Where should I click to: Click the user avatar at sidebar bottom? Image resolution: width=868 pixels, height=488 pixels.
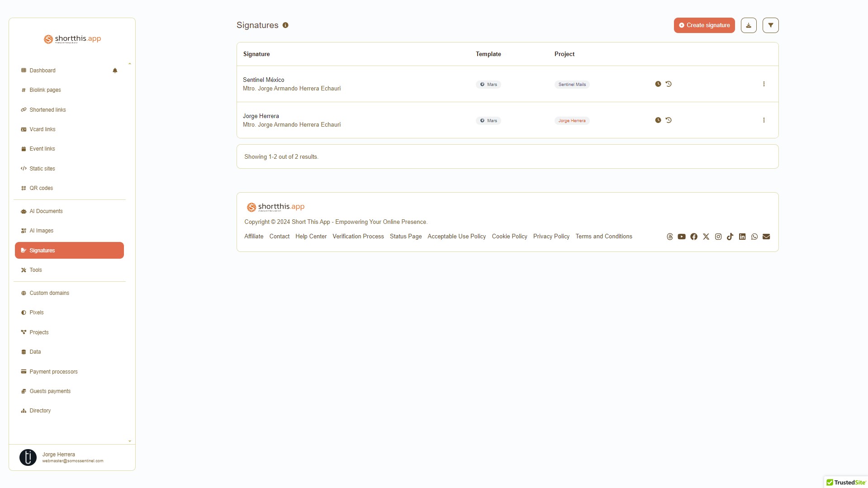pos(28,457)
